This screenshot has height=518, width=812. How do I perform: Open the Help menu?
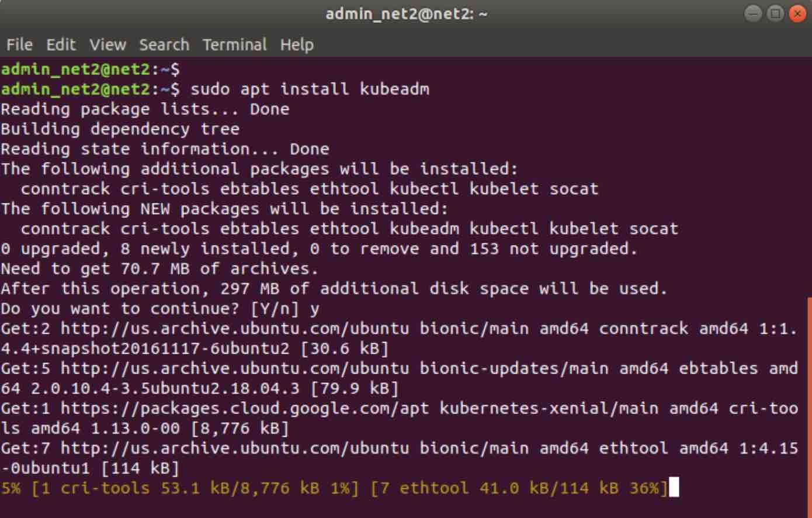tap(297, 44)
